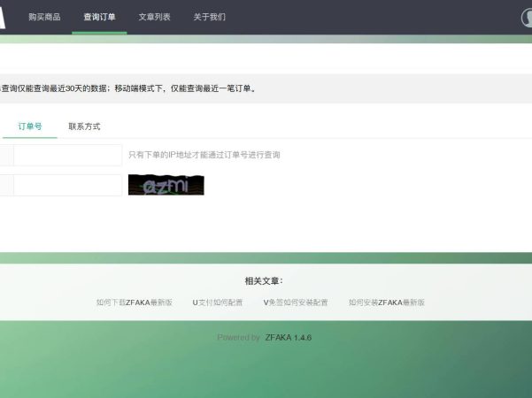
Task: Click the Powered by footer text
Action: (238, 338)
